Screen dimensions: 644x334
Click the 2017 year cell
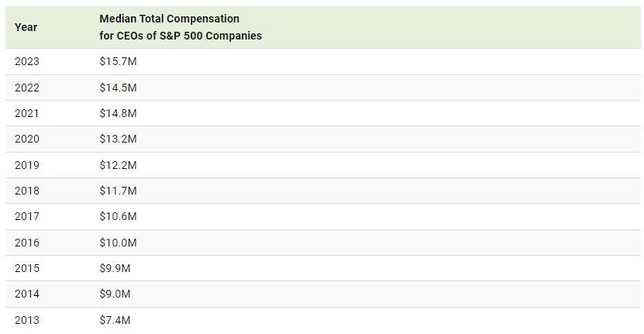(x=27, y=216)
